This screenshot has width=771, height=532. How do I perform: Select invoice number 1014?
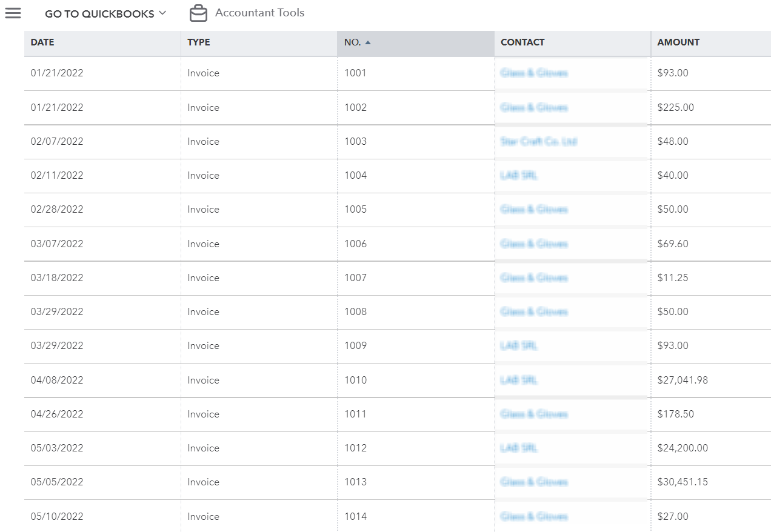(x=355, y=516)
